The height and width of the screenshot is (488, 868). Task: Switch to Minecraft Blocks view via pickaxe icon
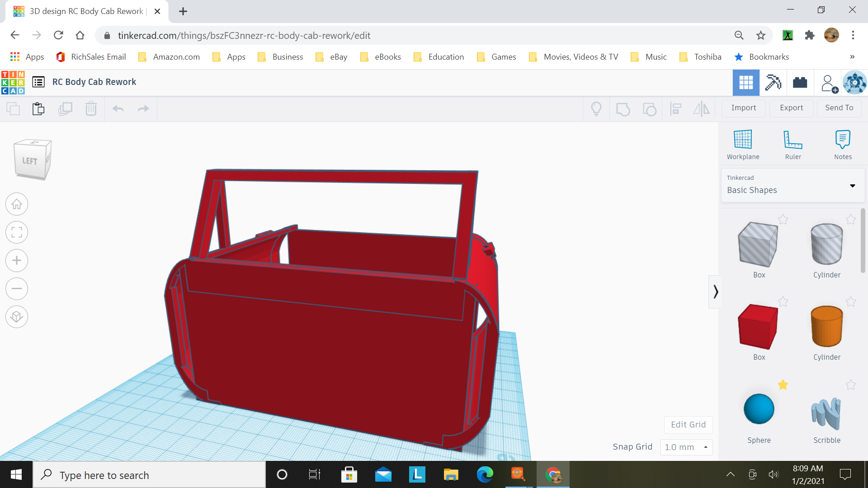click(x=773, y=83)
